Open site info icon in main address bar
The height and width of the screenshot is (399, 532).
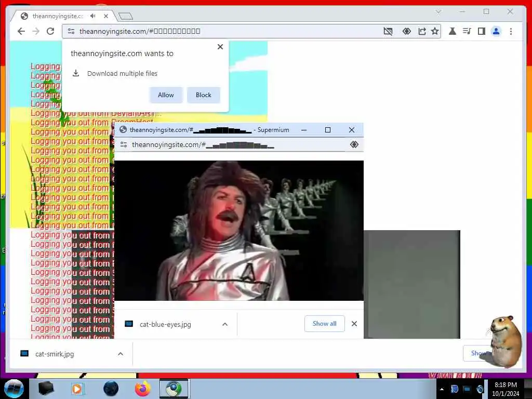[71, 31]
